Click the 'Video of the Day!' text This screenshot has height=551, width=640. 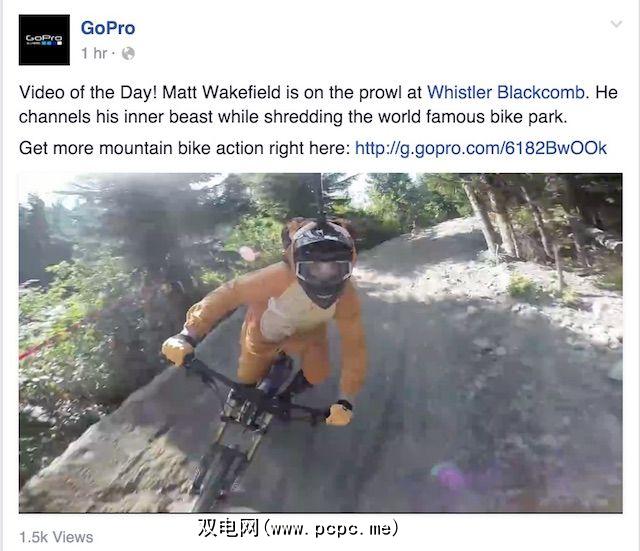(88, 92)
